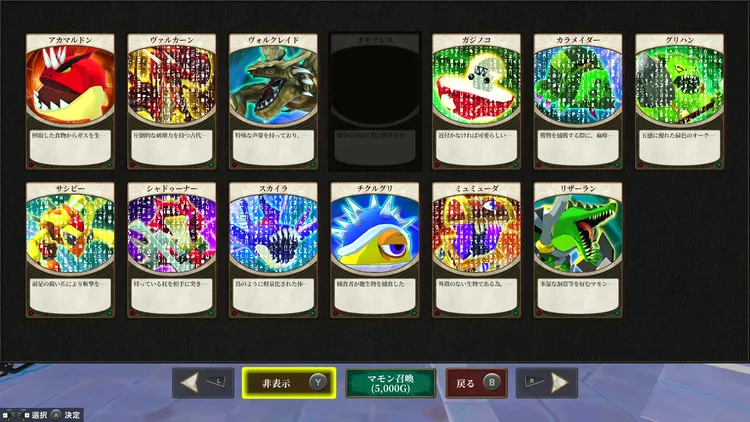Select the ミュミューダ card
Screen dimensions: 750x422
[x=476, y=250]
